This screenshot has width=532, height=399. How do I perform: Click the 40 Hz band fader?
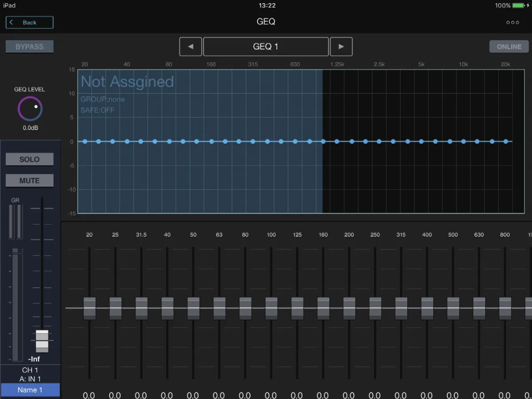coord(167,308)
